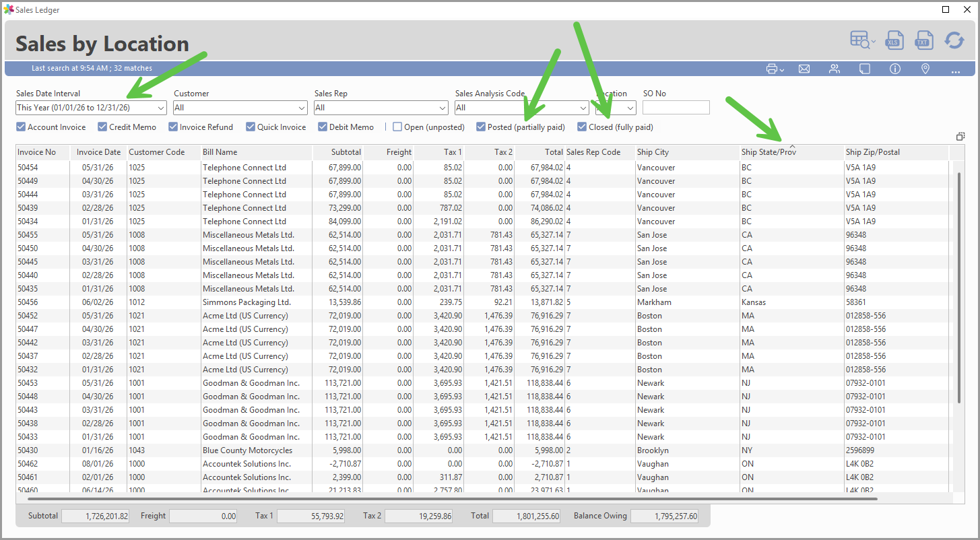This screenshot has height=540, width=980.
Task: Toggle the Invoice Refund checkbox
Action: 173,127
